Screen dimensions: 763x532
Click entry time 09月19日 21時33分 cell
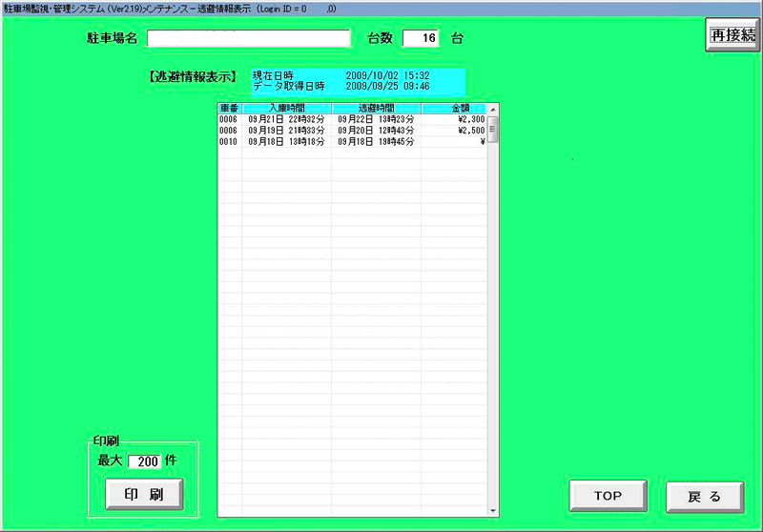pos(286,130)
